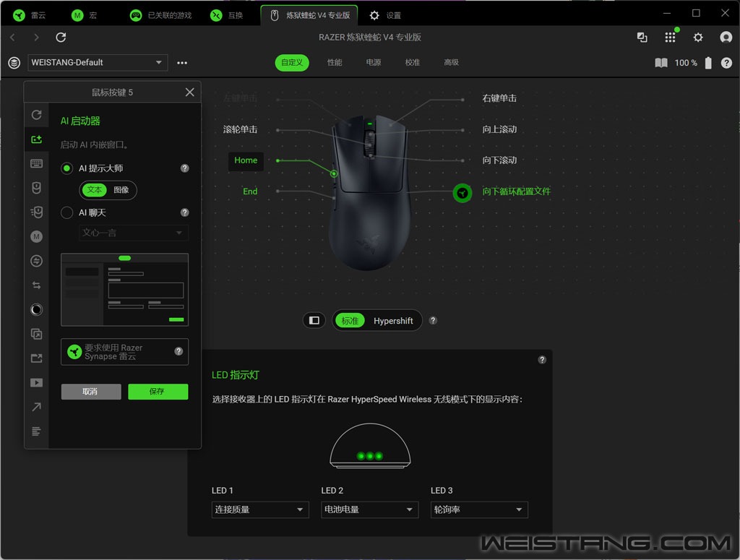Open the apps grid launcher icon
The height and width of the screenshot is (560, 740).
[x=670, y=38]
